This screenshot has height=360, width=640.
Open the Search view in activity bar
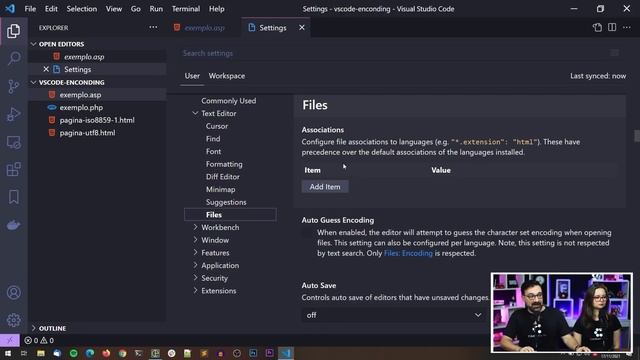point(13,58)
